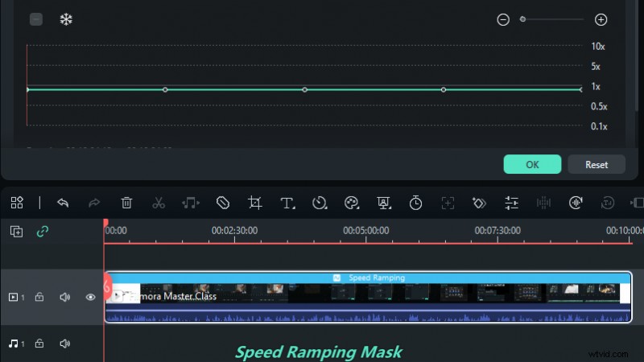
Task: Click the zoom slider handle
Action: [522, 19]
